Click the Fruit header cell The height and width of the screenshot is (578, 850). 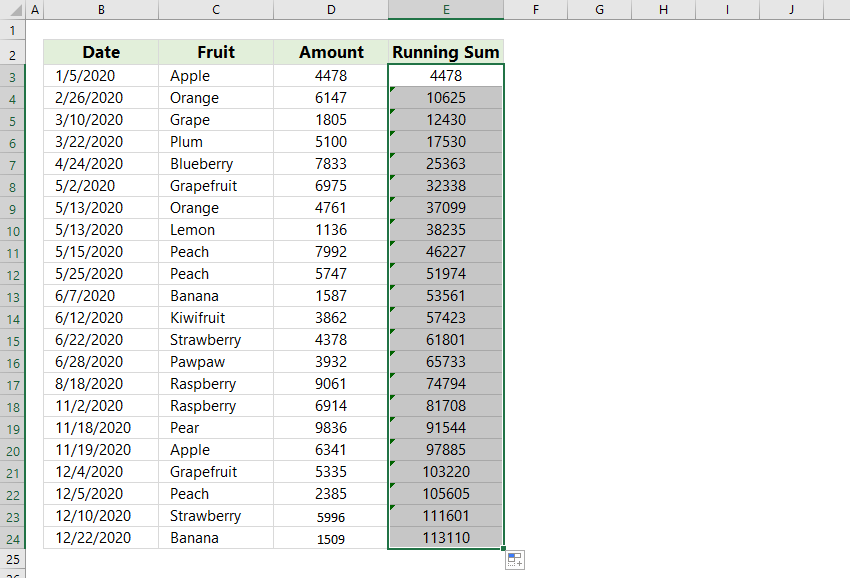click(x=215, y=52)
